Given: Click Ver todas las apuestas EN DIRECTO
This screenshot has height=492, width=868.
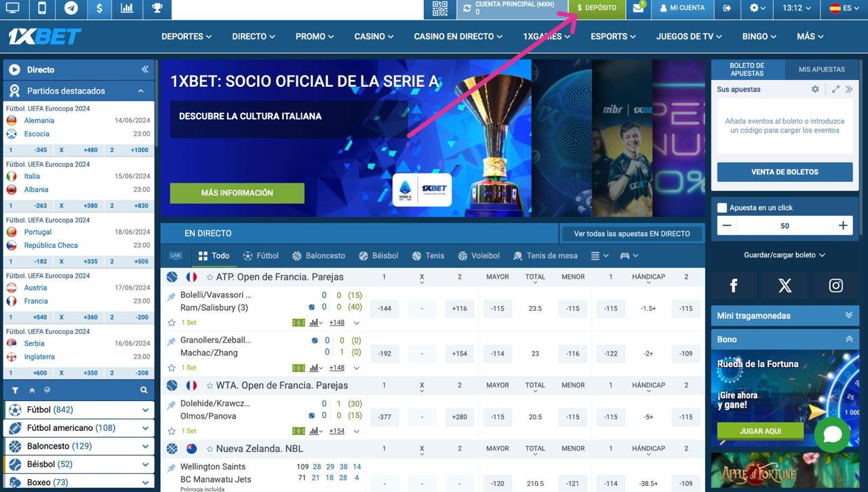Looking at the screenshot, I should [632, 233].
